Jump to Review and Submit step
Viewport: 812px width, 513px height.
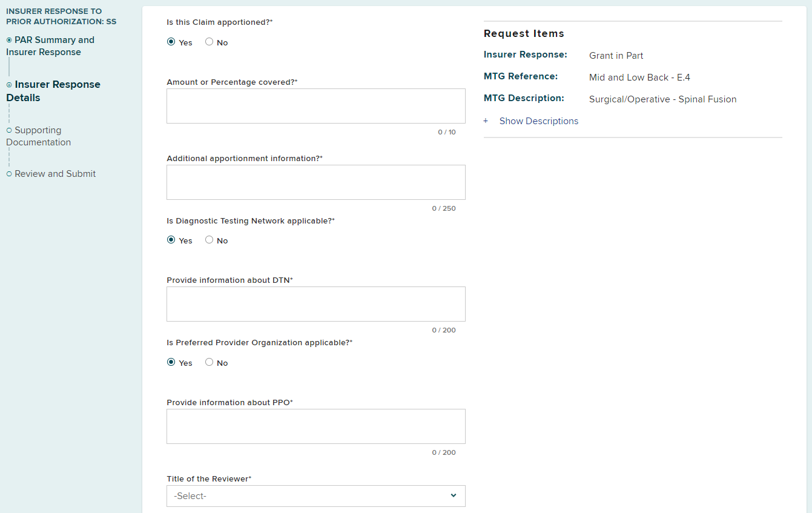[x=55, y=174]
